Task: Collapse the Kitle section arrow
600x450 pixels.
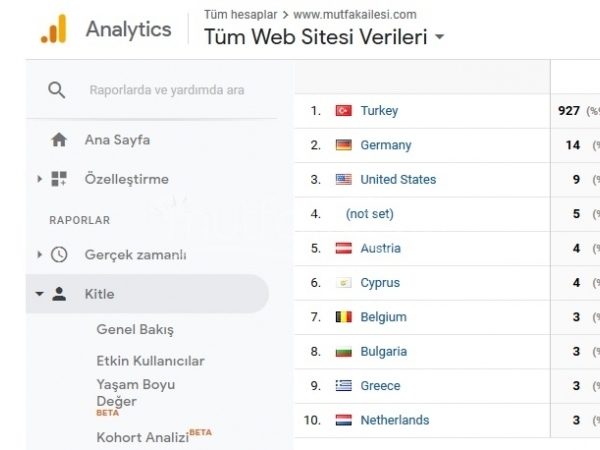Action: [39, 294]
